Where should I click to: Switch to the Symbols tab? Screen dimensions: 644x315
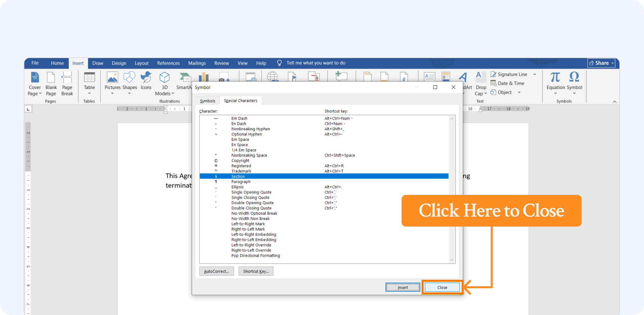pyautogui.click(x=208, y=101)
